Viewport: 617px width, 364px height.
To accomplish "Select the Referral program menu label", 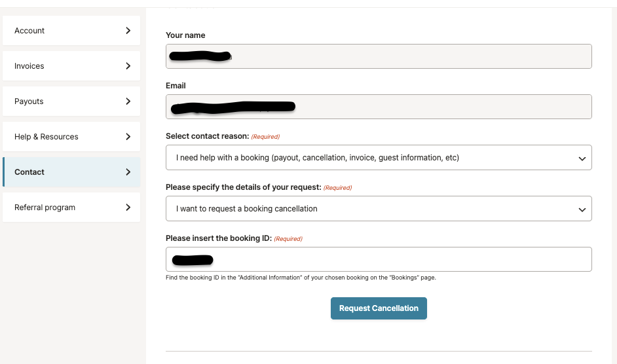I will tap(45, 208).
